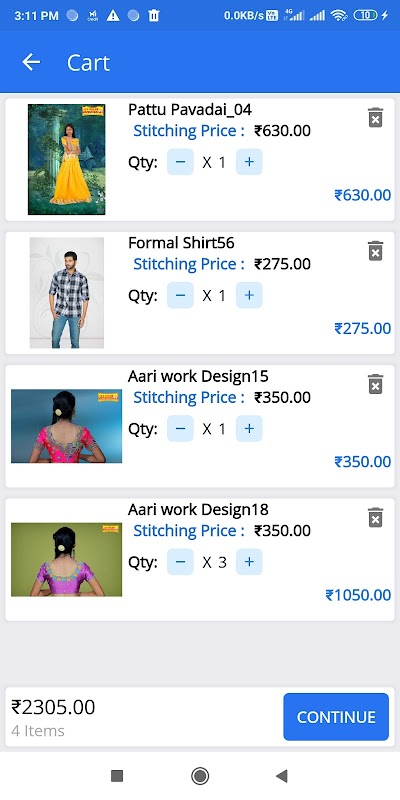The height and width of the screenshot is (800, 400).
Task: Remove Formal Shirt56 via its trash icon
Action: point(376,251)
